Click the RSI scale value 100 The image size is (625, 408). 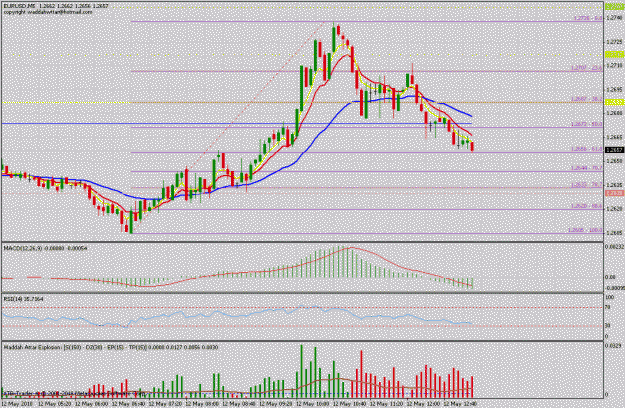pos(609,297)
